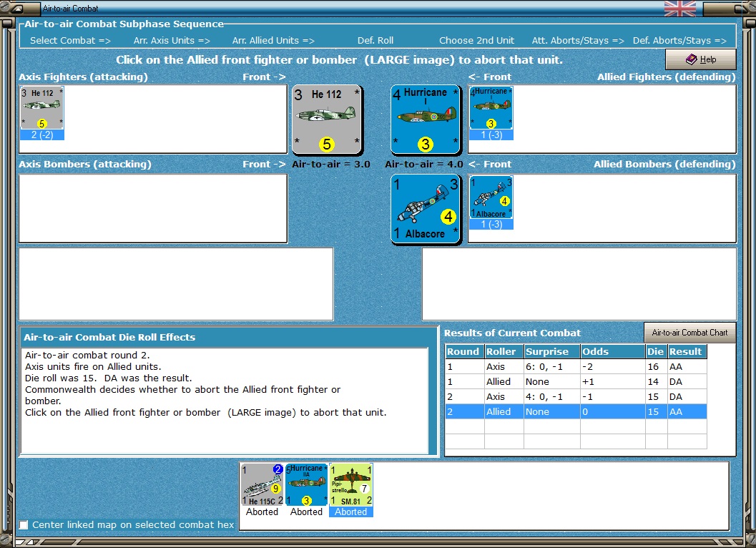Select round 1 Allied result row
The width and height of the screenshot is (756, 548).
576,381
